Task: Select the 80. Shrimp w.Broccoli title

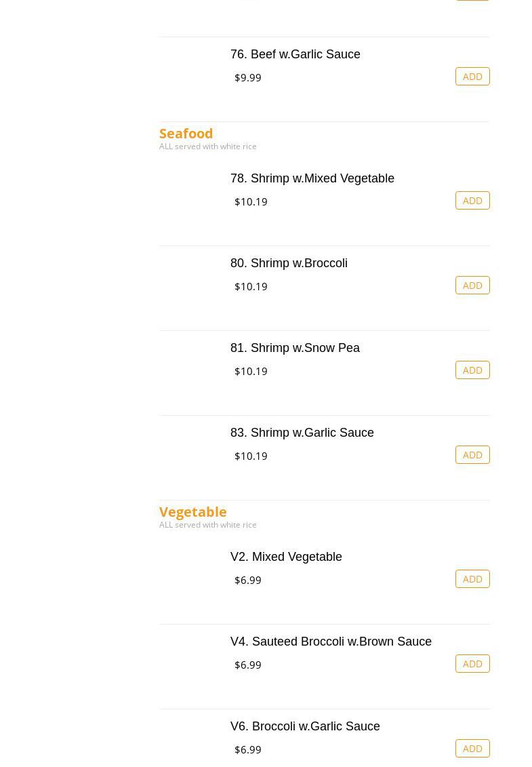Action: 289,263
